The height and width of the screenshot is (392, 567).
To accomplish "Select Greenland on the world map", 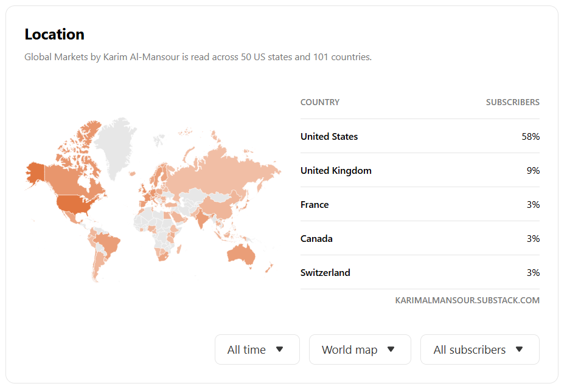I will click(x=117, y=143).
